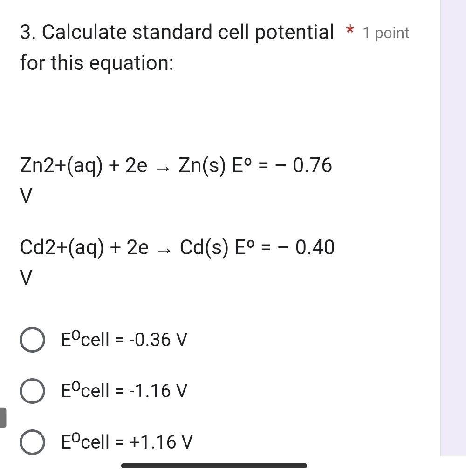Click the gray handle on the left edge
This screenshot has height=476, width=466.
click(x=3, y=417)
